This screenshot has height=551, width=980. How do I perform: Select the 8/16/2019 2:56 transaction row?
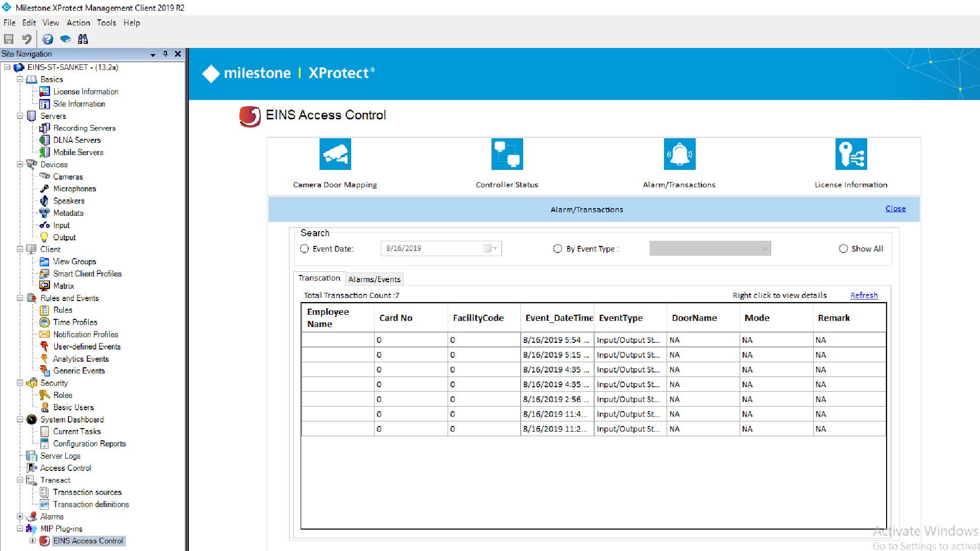coord(594,399)
